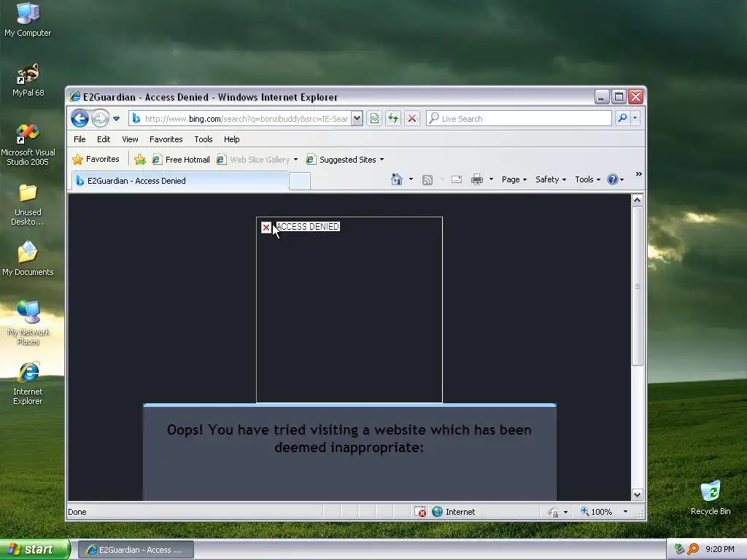
Task: Click the Compatibility View icon
Action: pos(374,118)
